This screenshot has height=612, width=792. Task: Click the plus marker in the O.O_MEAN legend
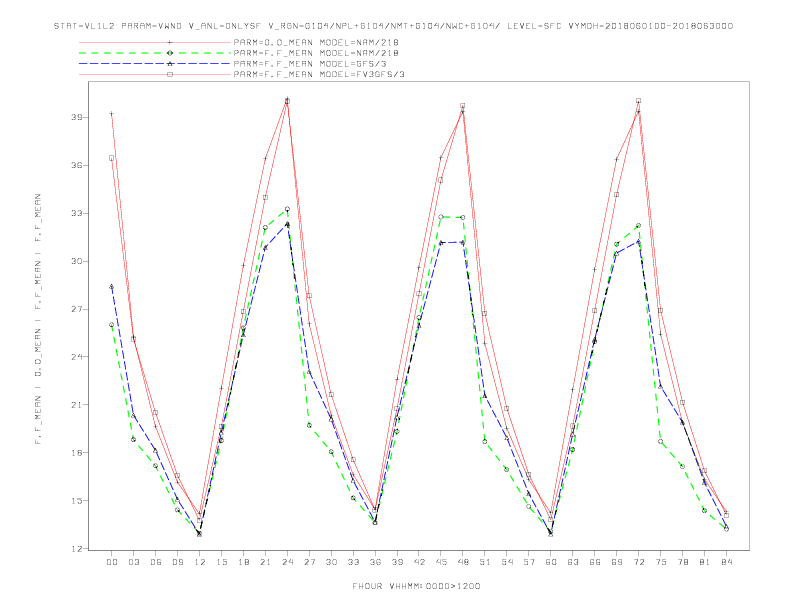coord(170,43)
